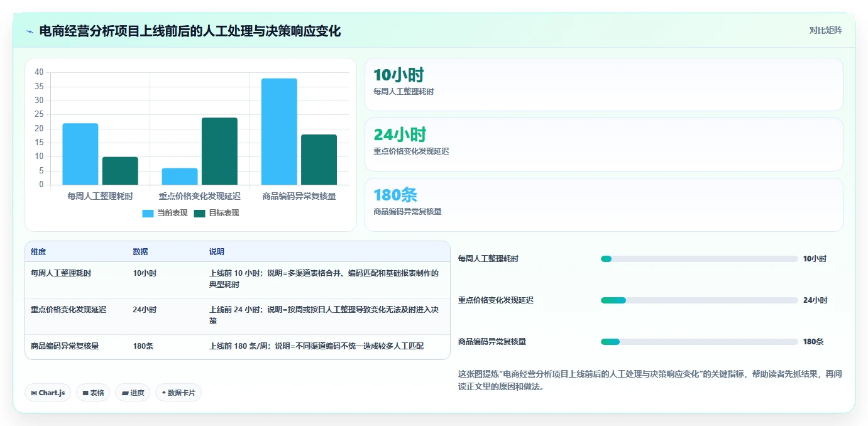Click the 每周人工整理耗时 progress bar
The width and height of the screenshot is (868, 426).
[x=699, y=259]
